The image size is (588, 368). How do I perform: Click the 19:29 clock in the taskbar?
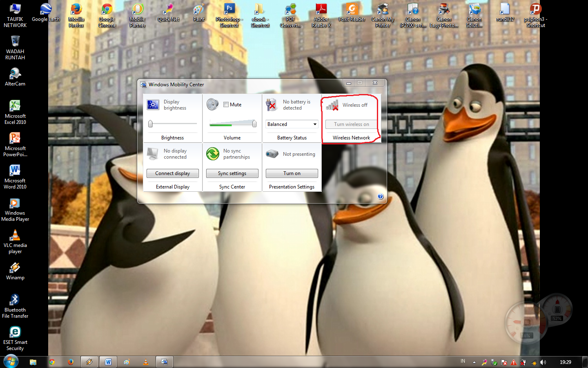(566, 362)
